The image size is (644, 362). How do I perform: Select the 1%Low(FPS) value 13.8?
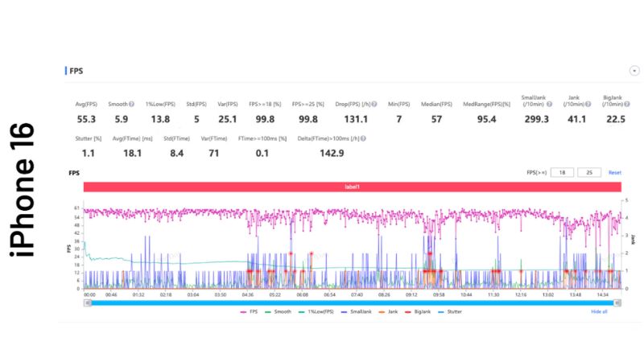click(160, 119)
